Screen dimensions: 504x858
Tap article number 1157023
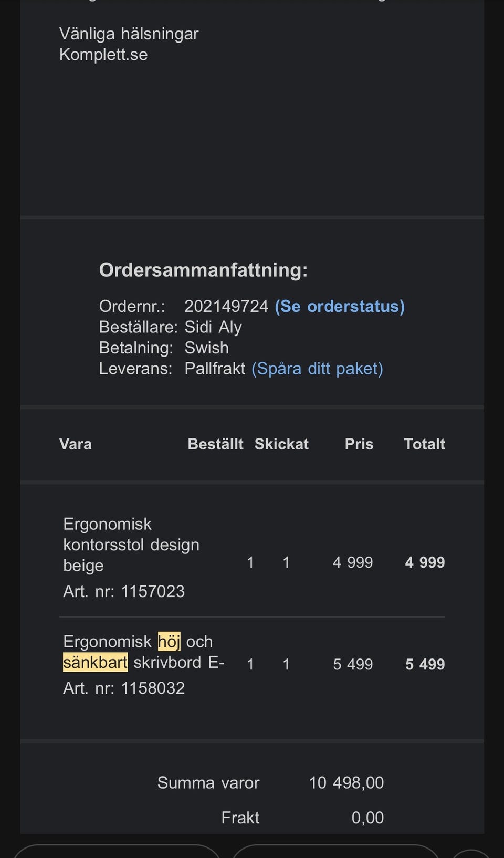click(153, 591)
